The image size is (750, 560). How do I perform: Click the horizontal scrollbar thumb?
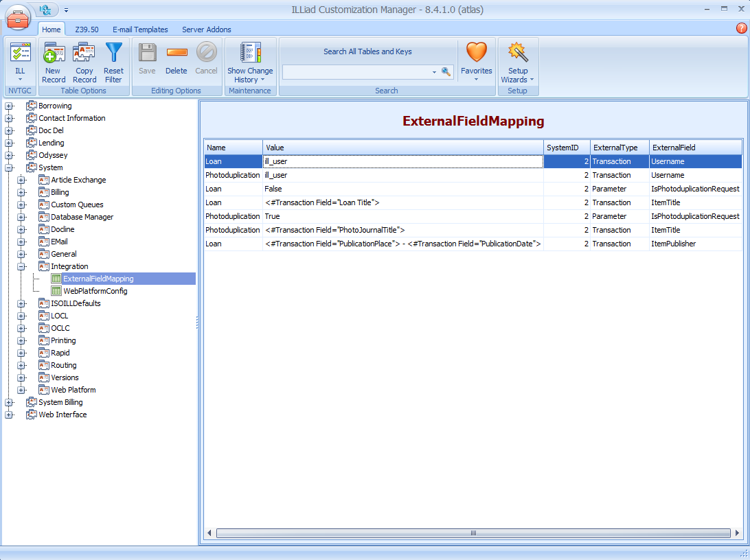pyautogui.click(x=473, y=533)
